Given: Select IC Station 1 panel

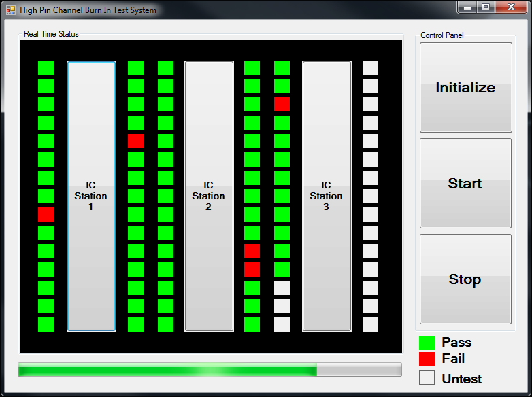Looking at the screenshot, I should coord(91,196).
